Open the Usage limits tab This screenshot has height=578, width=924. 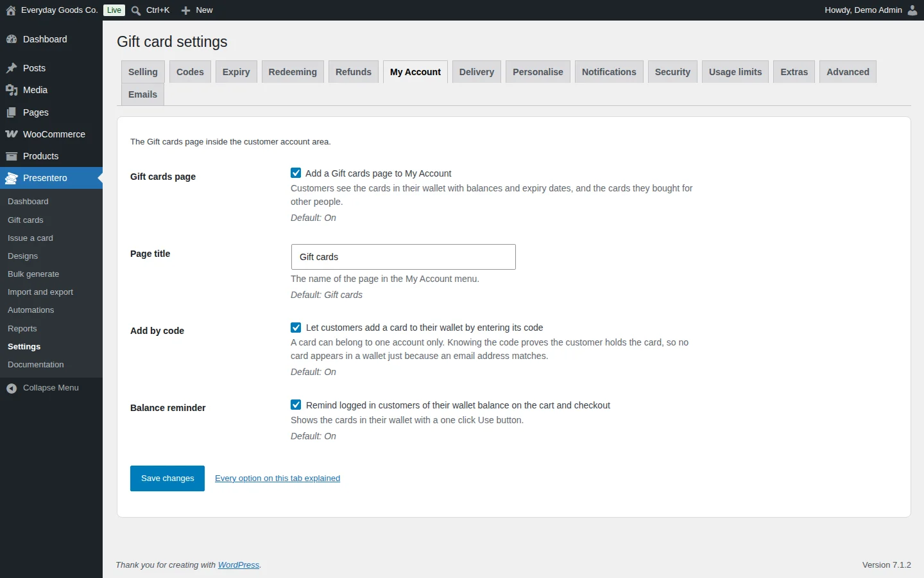coord(735,72)
